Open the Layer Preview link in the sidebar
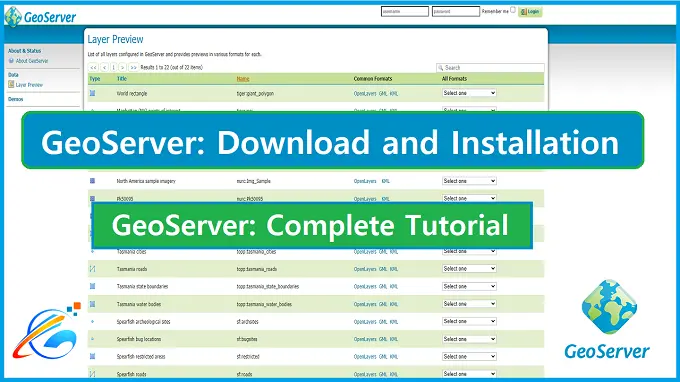Screen dimensions: 680x382 [x=29, y=85]
